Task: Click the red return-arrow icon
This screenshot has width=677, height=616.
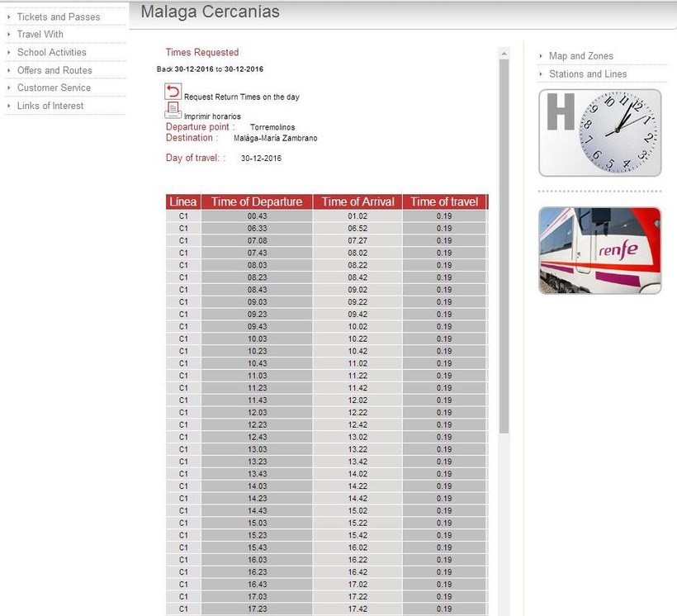Action: click(x=173, y=92)
